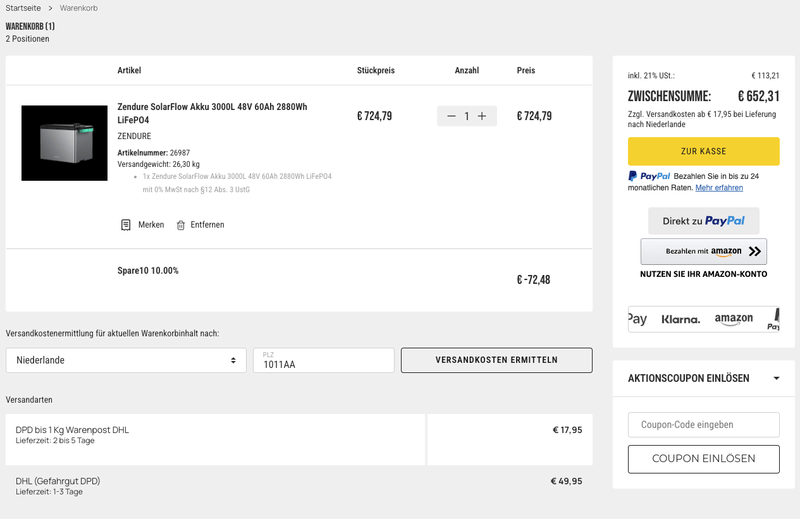Viewport: 800px width, 519px height.
Task: Click the discount amount € -72,48
Action: pyautogui.click(x=534, y=280)
